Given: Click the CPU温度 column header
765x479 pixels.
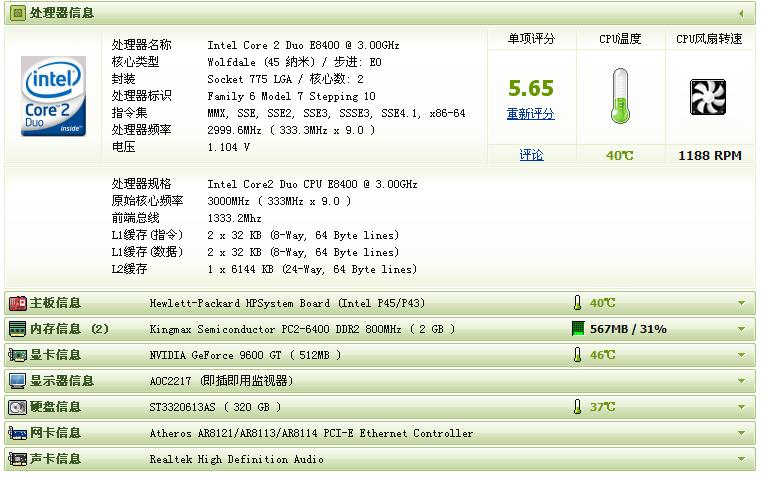Looking at the screenshot, I should [620, 39].
